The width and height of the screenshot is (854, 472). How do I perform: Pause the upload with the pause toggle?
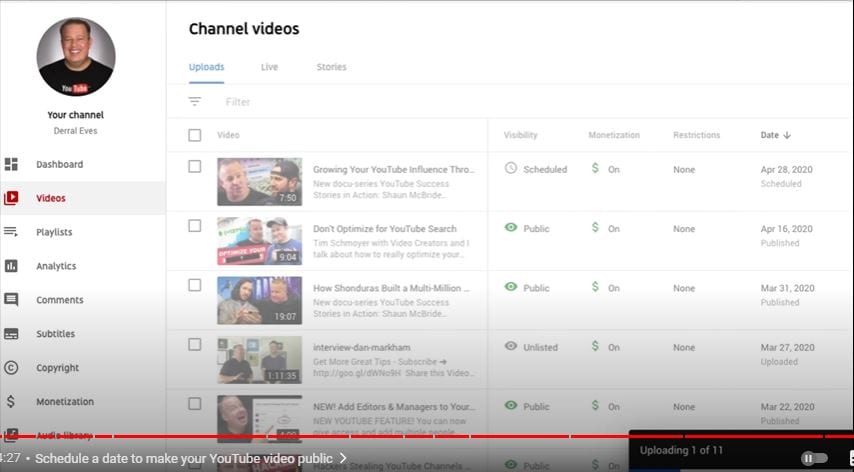[814, 458]
